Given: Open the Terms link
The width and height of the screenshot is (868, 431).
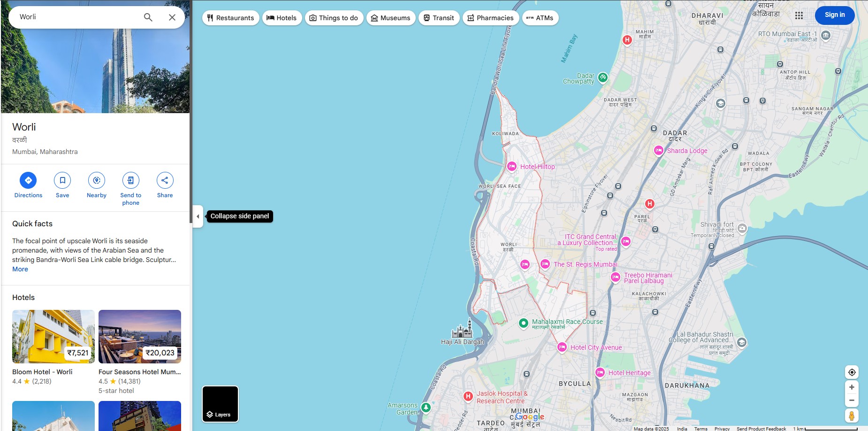Looking at the screenshot, I should 700,428.
